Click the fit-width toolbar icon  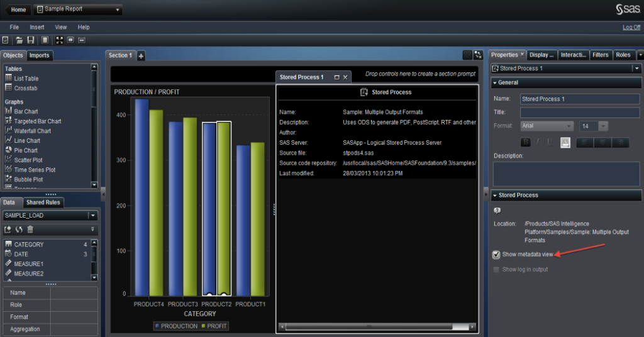click(82, 40)
